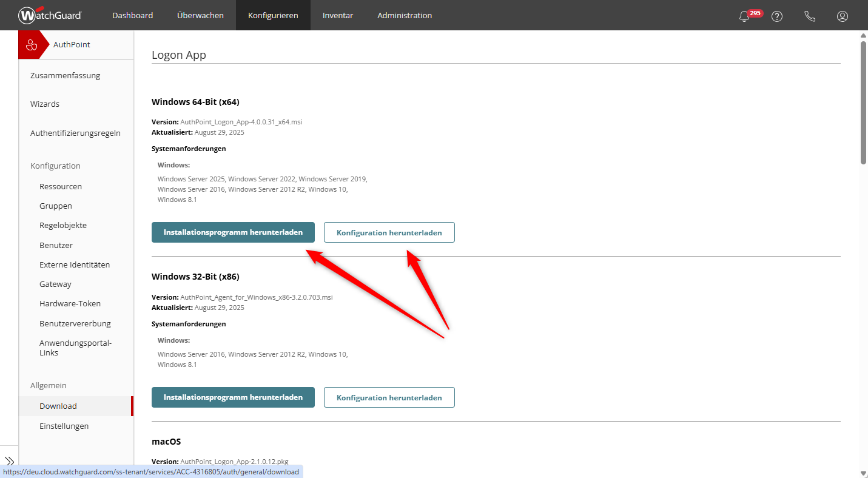Click the WatchGuard logo
The width and height of the screenshot is (868, 478).
50,15
